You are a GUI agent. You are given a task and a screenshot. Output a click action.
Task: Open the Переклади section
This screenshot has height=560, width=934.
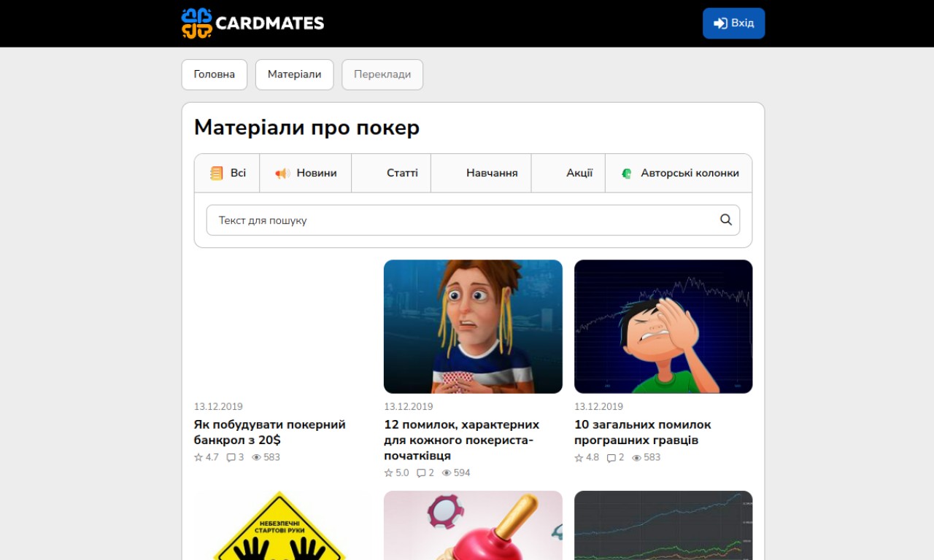[x=382, y=74]
